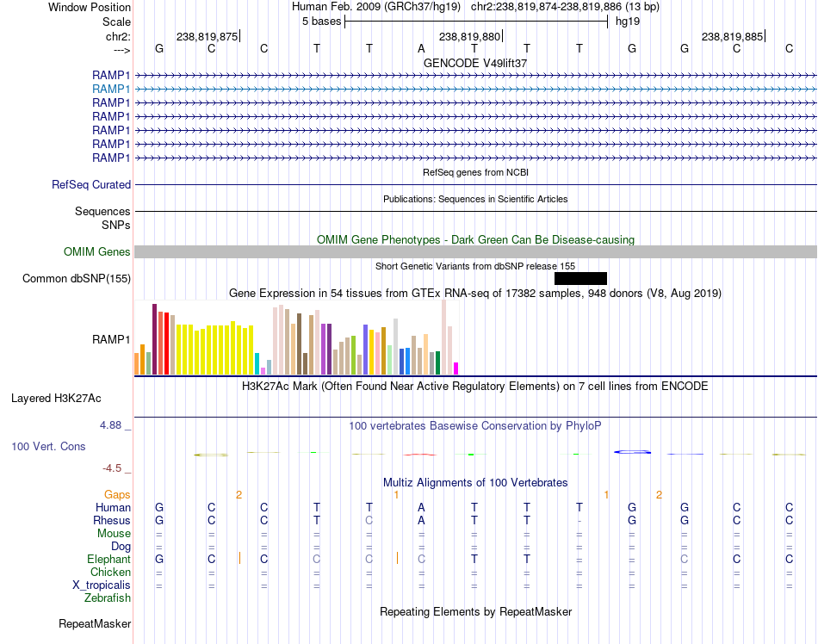Image resolution: width=818 pixels, height=644 pixels.
Task: Click the RAMP1 label beside GTEx bar chart
Action: pos(110,339)
